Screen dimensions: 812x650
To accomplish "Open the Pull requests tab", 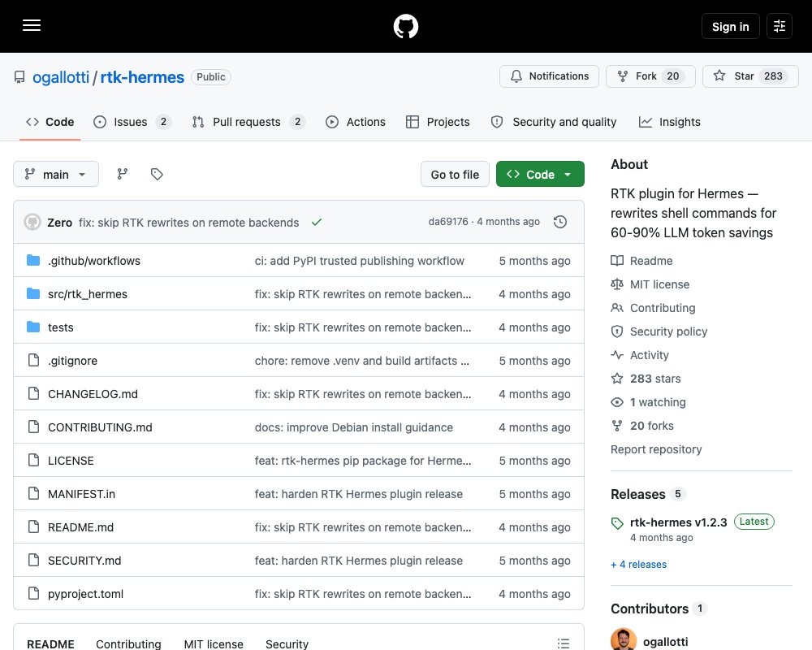I will [248, 122].
